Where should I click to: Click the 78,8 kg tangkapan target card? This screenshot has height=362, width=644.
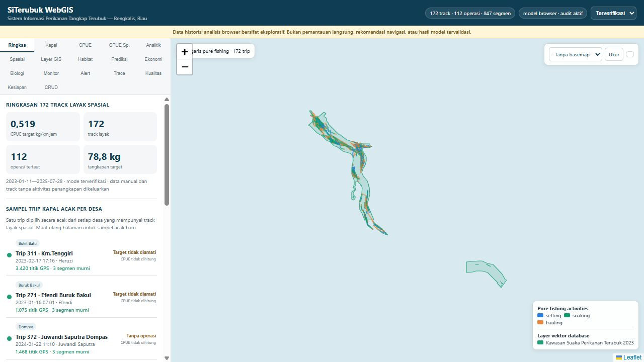(x=120, y=159)
